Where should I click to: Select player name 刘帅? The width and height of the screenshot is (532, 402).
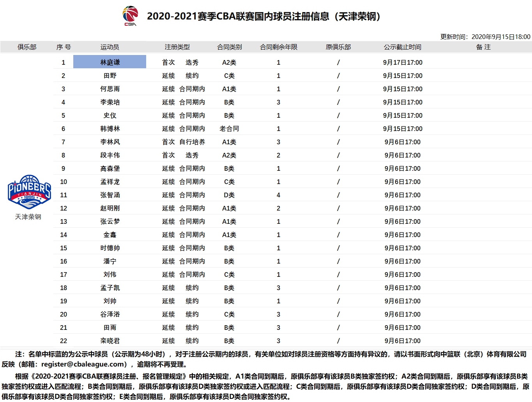[110, 301]
